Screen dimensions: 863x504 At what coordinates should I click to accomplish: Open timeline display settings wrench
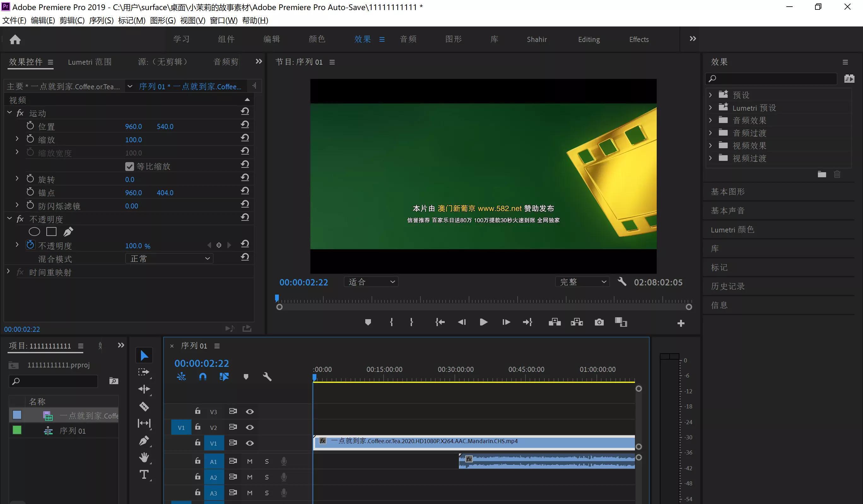point(267,377)
